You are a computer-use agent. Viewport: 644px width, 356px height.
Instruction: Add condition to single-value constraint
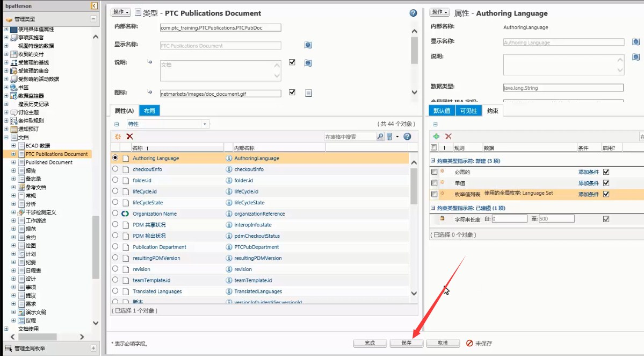pos(589,183)
